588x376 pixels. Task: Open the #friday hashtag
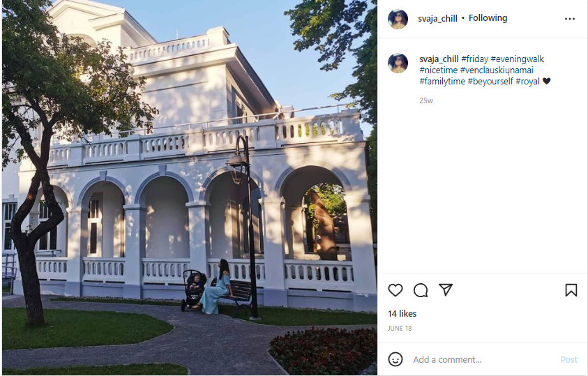click(x=475, y=59)
